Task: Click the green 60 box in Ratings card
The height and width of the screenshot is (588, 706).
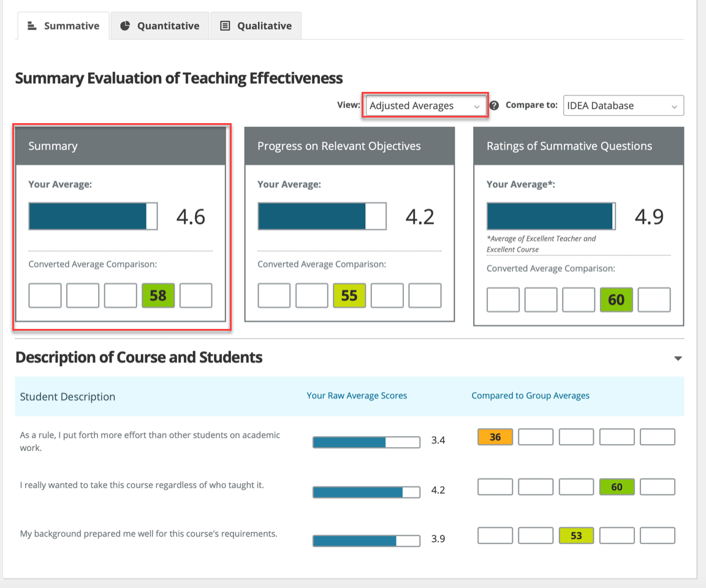Action: coord(617,300)
